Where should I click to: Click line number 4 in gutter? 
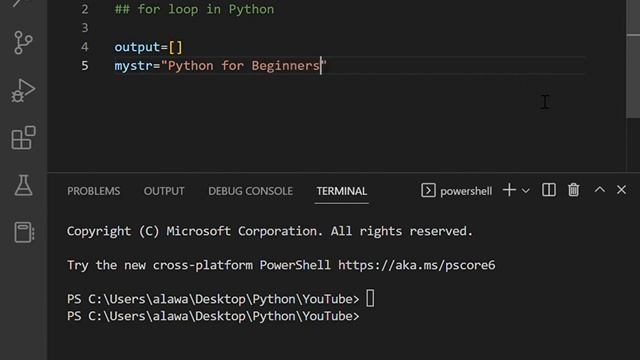(x=84, y=47)
